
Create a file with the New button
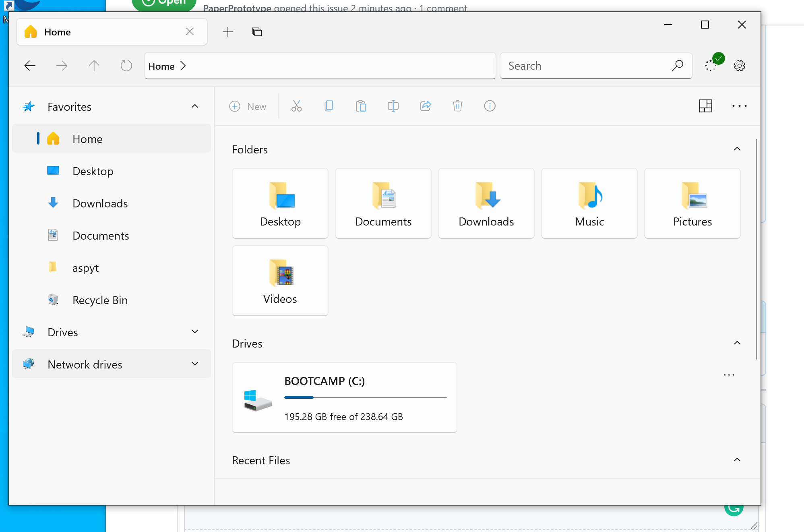pyautogui.click(x=248, y=106)
